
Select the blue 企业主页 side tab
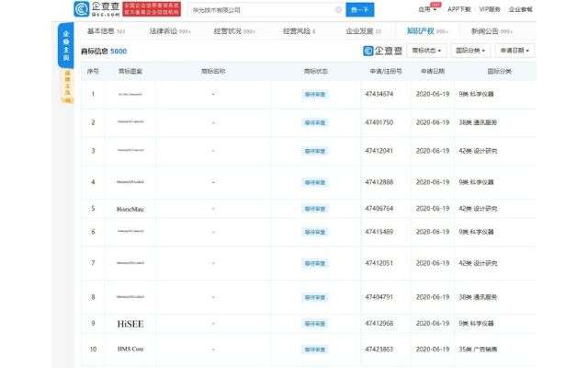[x=66, y=45]
